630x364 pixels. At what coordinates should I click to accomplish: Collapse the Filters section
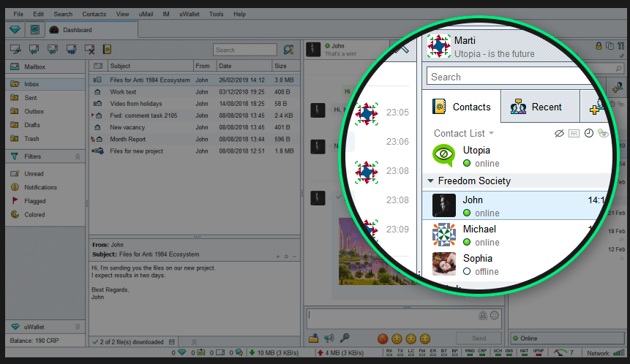point(78,156)
